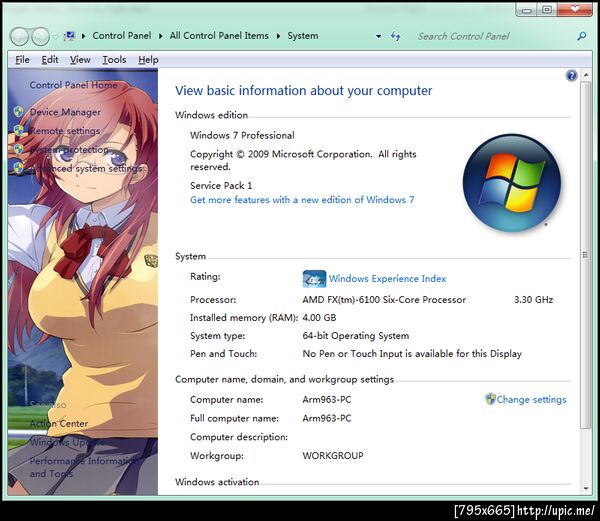This screenshot has height=521, width=600.
Task: Click the computer icon in address bar
Action: coord(69,36)
